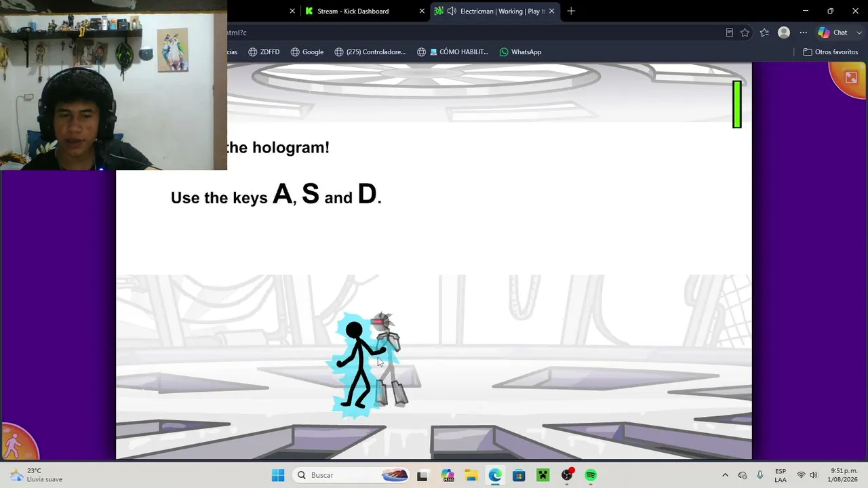Viewport: 868px width, 488px height.
Task: Open OBS Studio from taskbar
Action: 567,475
